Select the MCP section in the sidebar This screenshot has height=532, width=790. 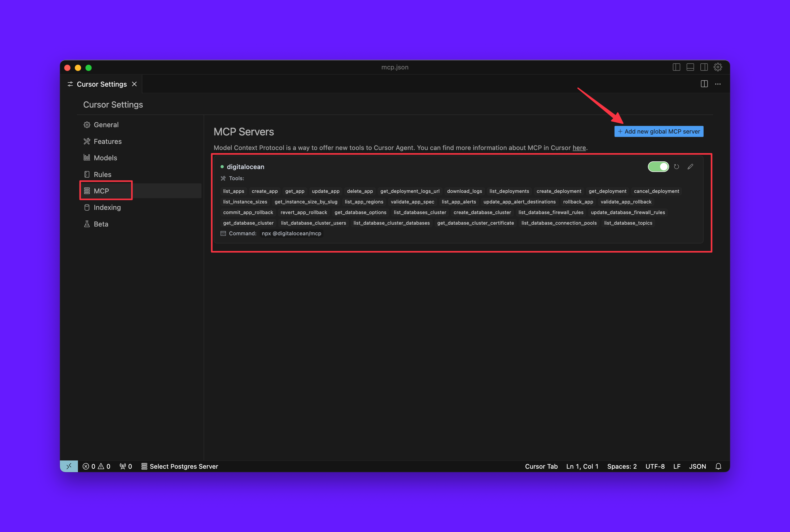(x=101, y=191)
